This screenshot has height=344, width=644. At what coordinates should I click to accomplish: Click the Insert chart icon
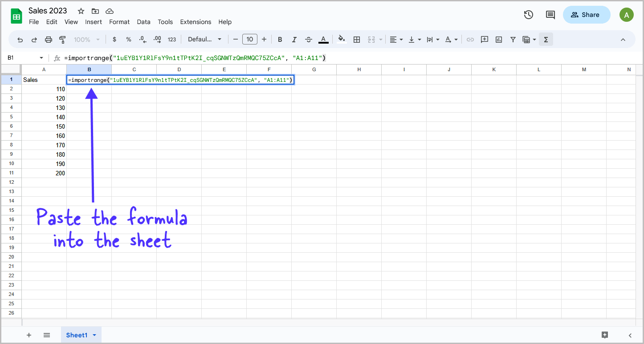(498, 39)
